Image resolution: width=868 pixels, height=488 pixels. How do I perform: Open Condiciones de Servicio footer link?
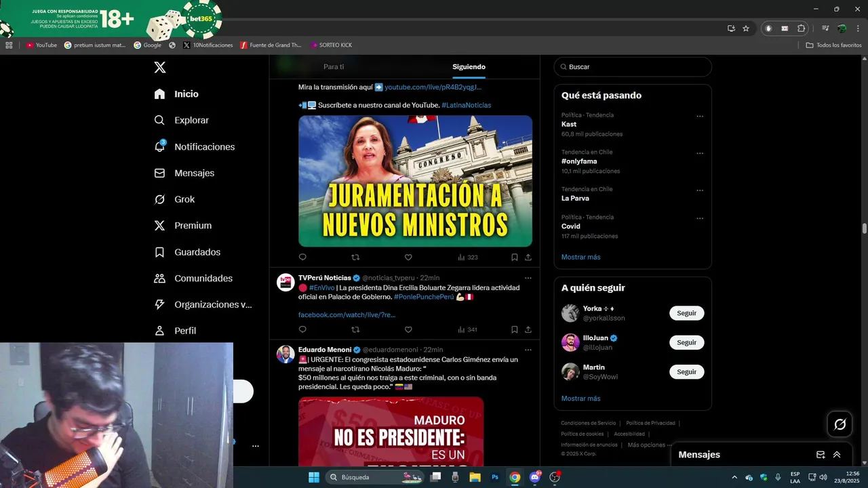(589, 423)
